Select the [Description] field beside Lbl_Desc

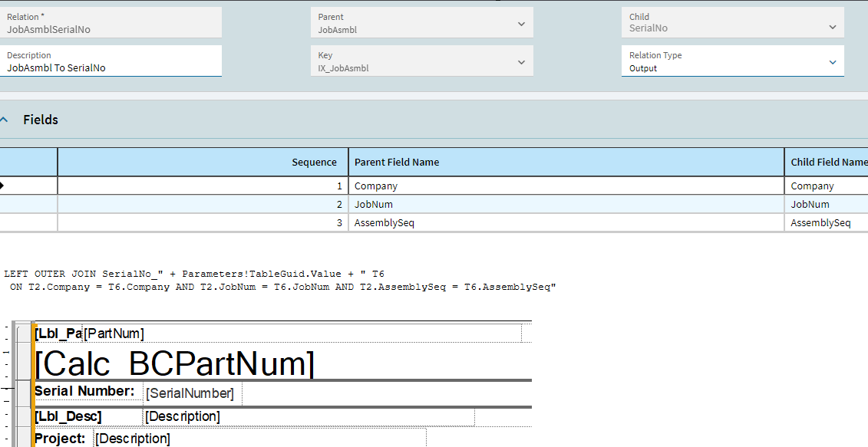coord(309,416)
